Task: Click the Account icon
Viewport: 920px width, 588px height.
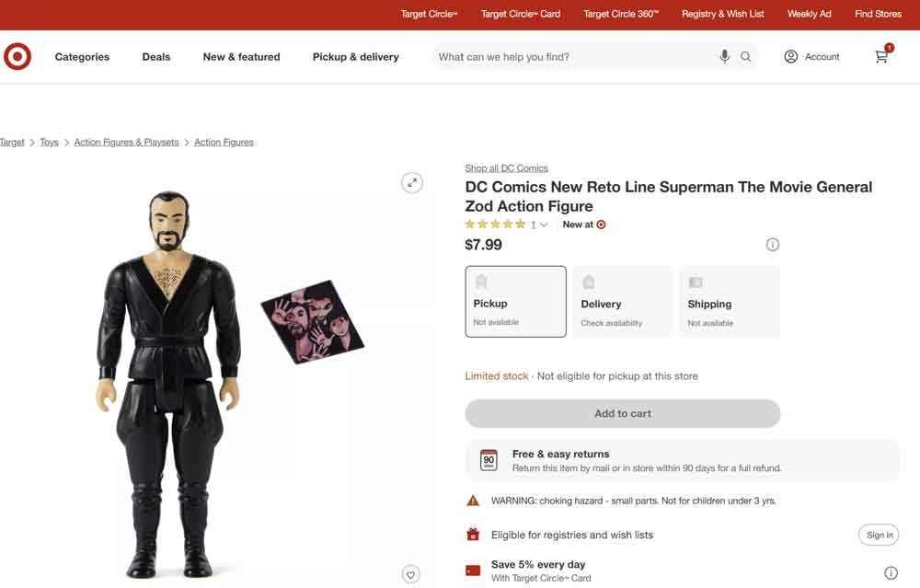Action: pyautogui.click(x=790, y=56)
